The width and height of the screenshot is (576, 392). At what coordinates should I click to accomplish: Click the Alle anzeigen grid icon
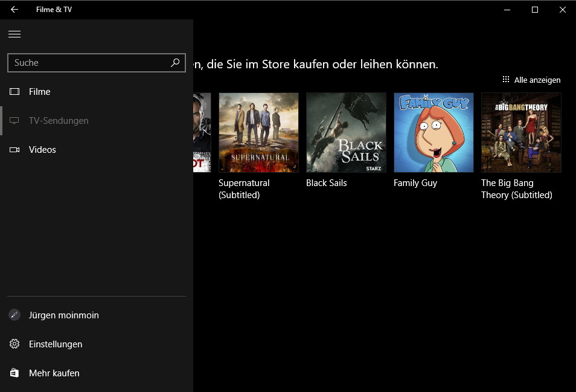pyautogui.click(x=506, y=79)
